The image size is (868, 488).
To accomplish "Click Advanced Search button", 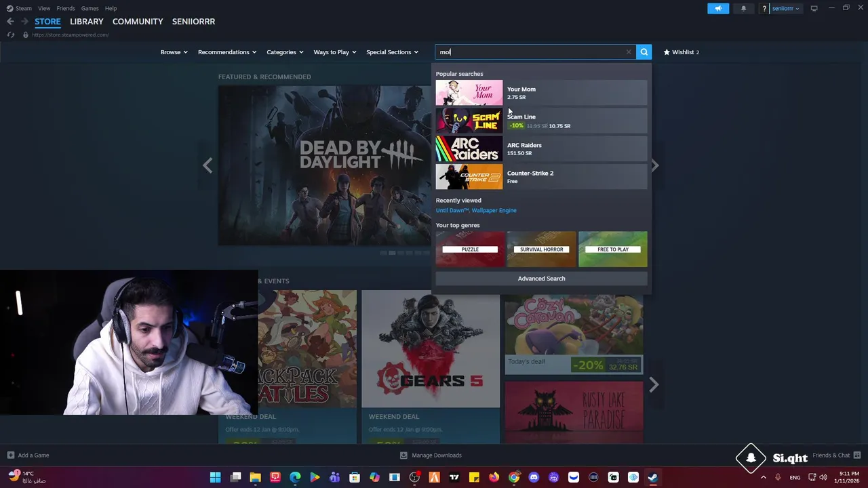I will 541,279.
